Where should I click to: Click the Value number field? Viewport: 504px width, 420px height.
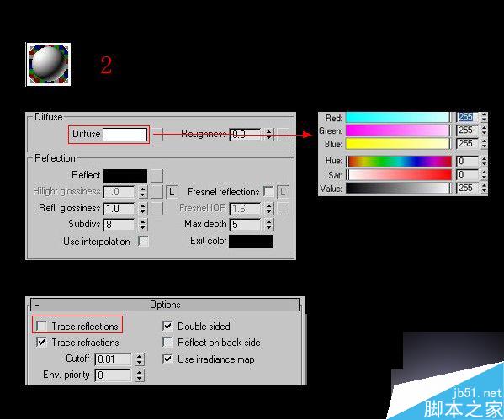pos(467,189)
